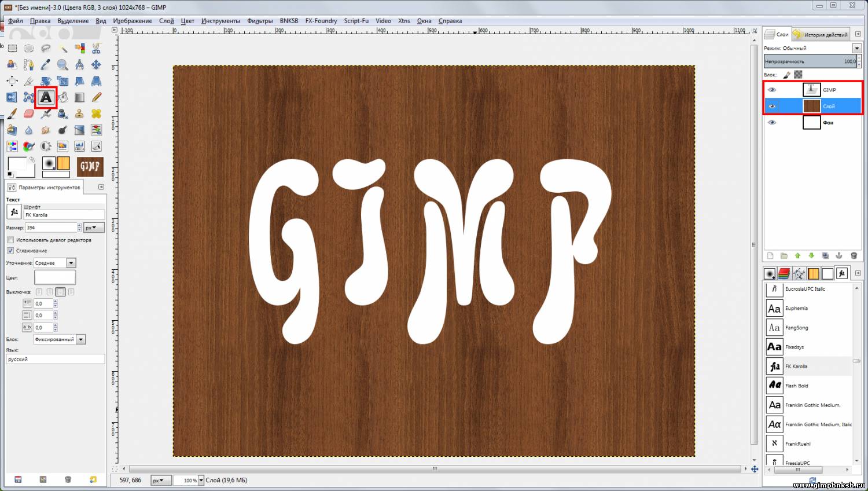Select the Heal tool

click(x=96, y=113)
